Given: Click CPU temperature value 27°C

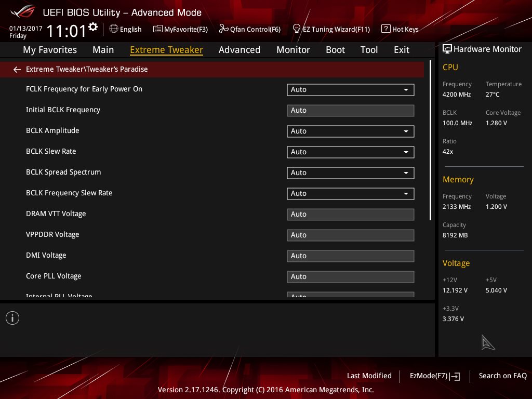Looking at the screenshot, I should [493, 95].
